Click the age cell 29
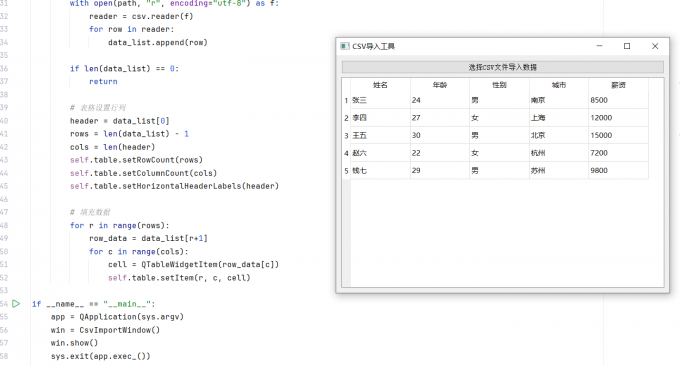This screenshot has width=680, height=366. (440, 170)
